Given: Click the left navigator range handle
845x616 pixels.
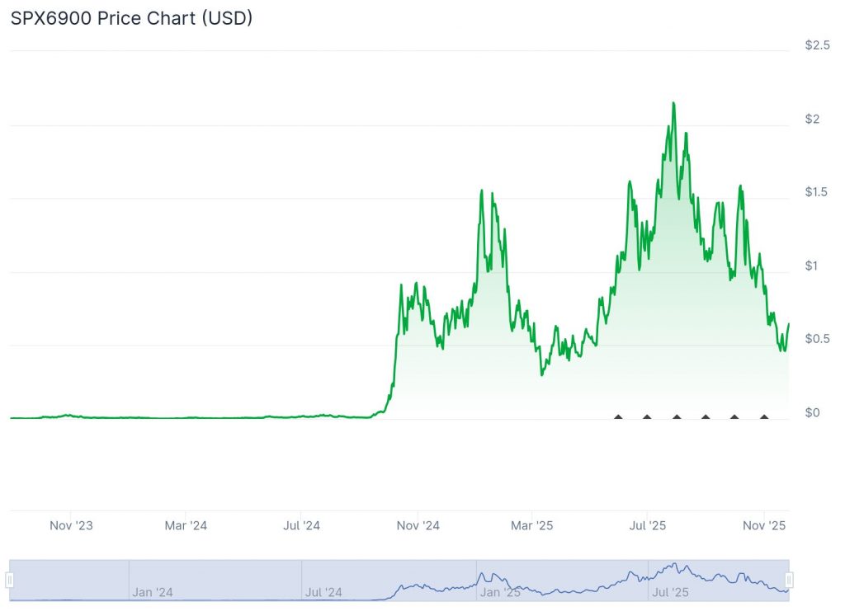Looking at the screenshot, I should point(10,580).
